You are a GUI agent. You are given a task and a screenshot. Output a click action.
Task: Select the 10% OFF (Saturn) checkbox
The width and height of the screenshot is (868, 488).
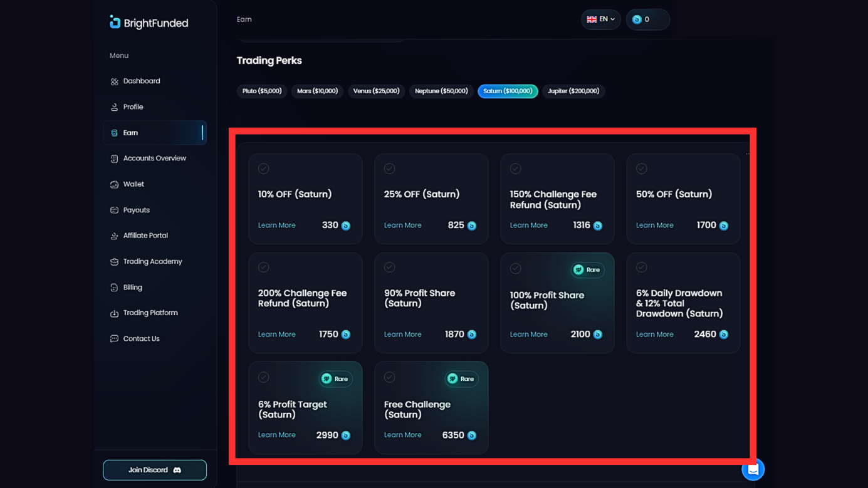pyautogui.click(x=264, y=169)
